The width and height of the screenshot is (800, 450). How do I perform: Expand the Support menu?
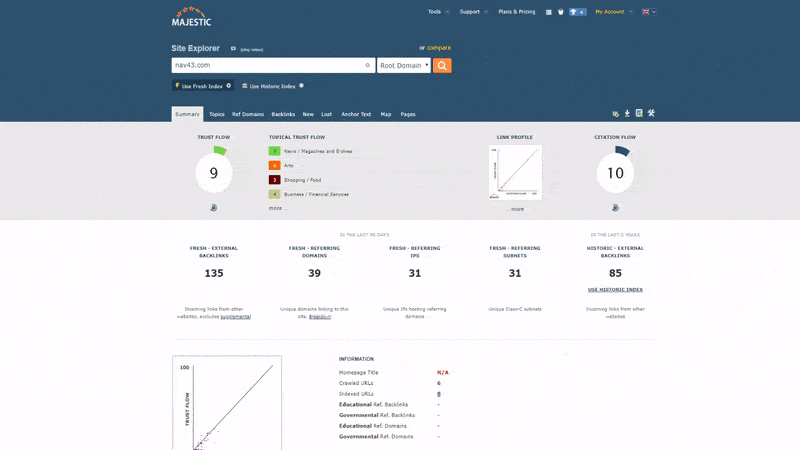coord(473,12)
